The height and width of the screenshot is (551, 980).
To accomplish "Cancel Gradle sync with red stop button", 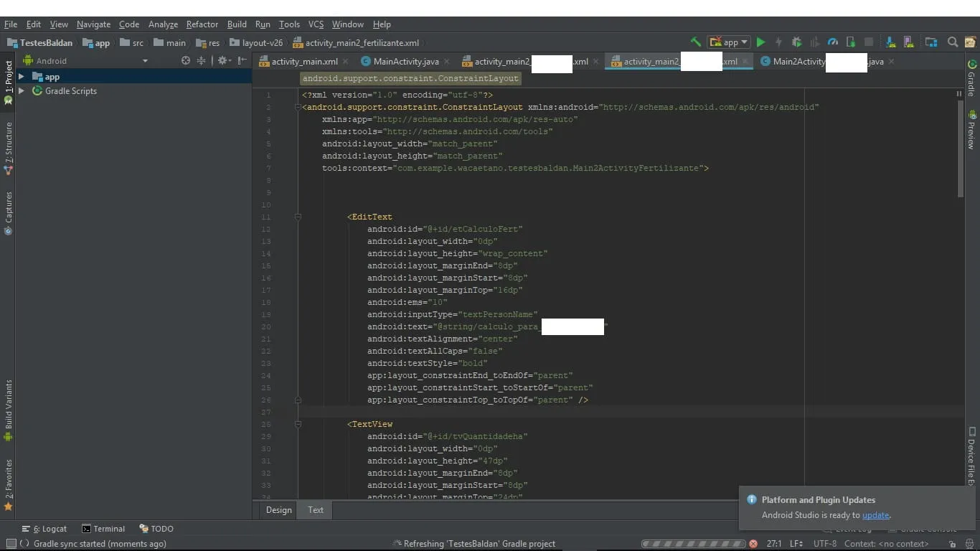I will 753,544.
